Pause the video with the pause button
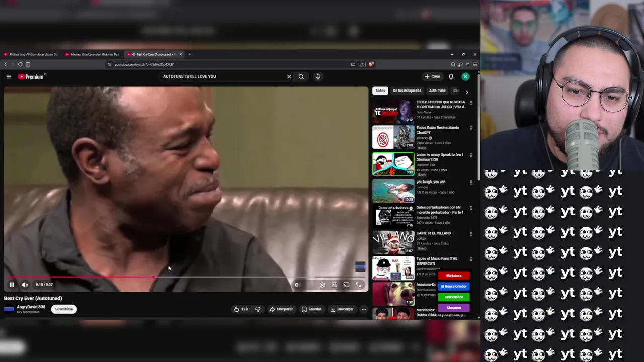 click(x=12, y=285)
